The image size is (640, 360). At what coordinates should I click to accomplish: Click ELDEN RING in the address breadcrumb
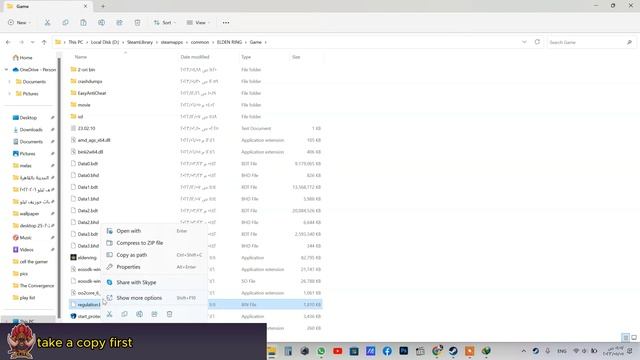pos(229,42)
